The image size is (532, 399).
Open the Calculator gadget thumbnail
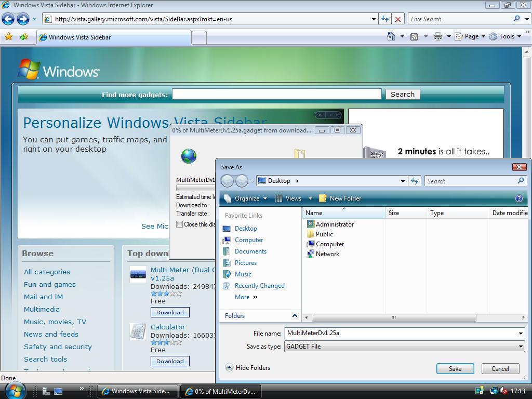(138, 331)
